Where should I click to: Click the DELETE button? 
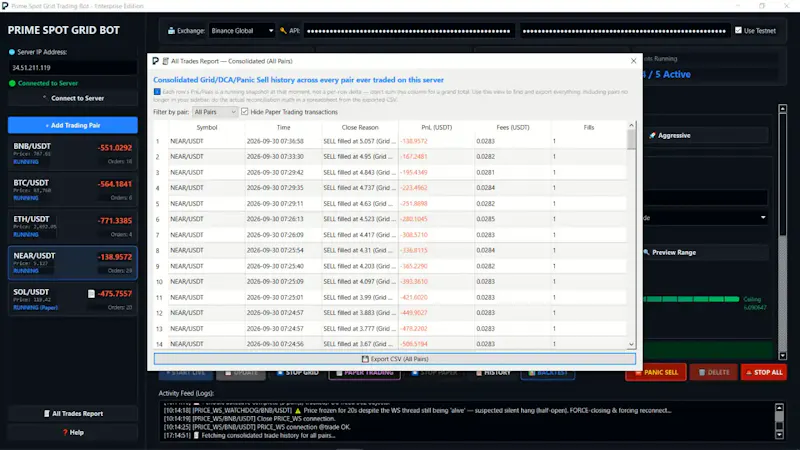(713, 372)
